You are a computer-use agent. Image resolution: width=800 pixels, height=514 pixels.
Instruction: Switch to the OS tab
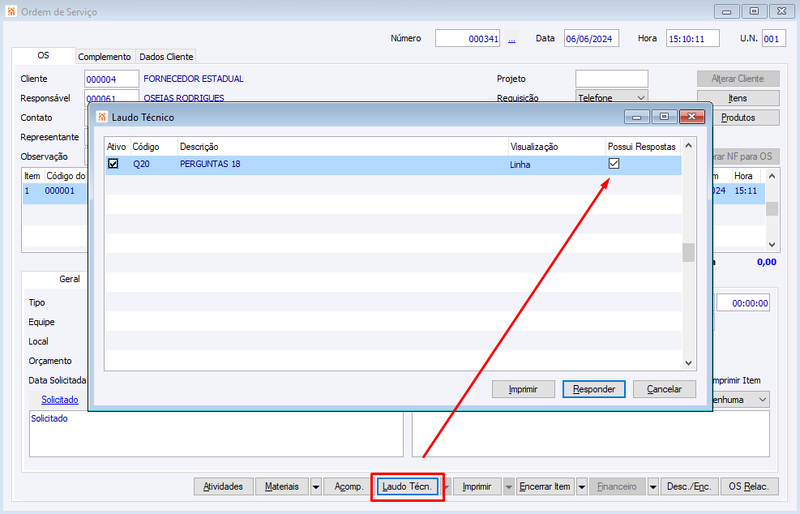(x=43, y=55)
